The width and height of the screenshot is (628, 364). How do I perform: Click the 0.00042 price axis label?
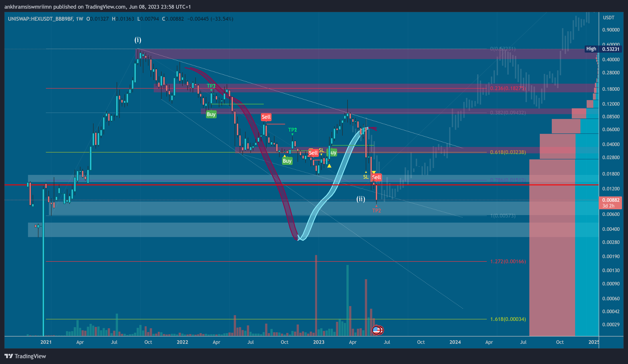(x=611, y=311)
